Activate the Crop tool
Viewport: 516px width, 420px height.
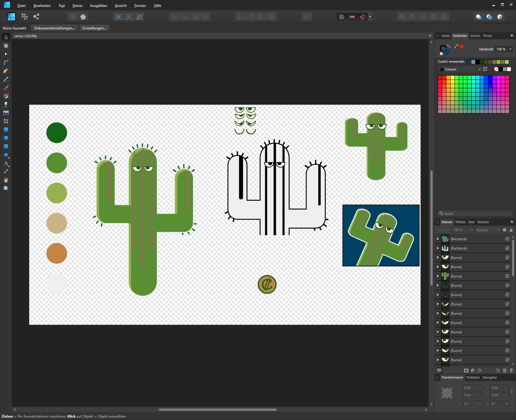(x=6, y=121)
